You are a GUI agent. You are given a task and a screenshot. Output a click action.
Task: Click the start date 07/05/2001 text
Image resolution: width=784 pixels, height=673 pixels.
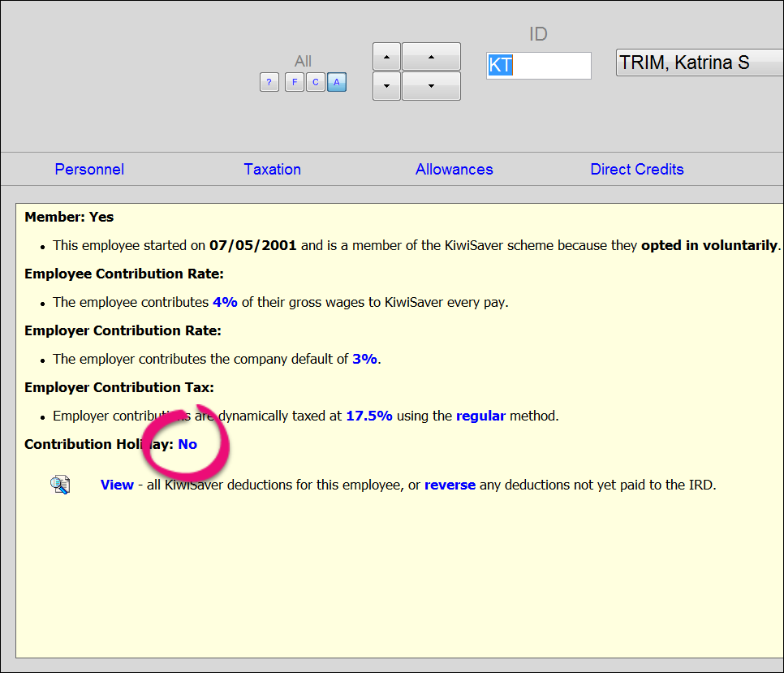pos(253,245)
